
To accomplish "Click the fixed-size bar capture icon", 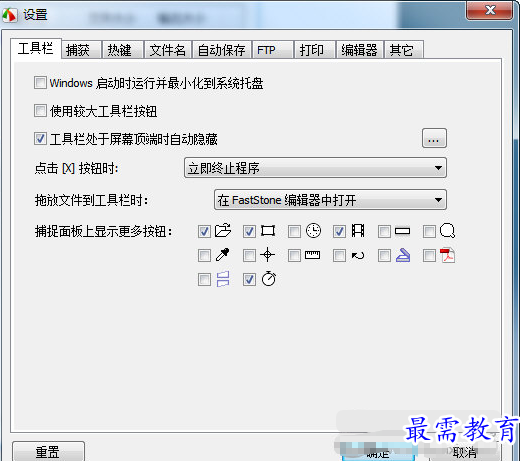I will pos(402,231).
